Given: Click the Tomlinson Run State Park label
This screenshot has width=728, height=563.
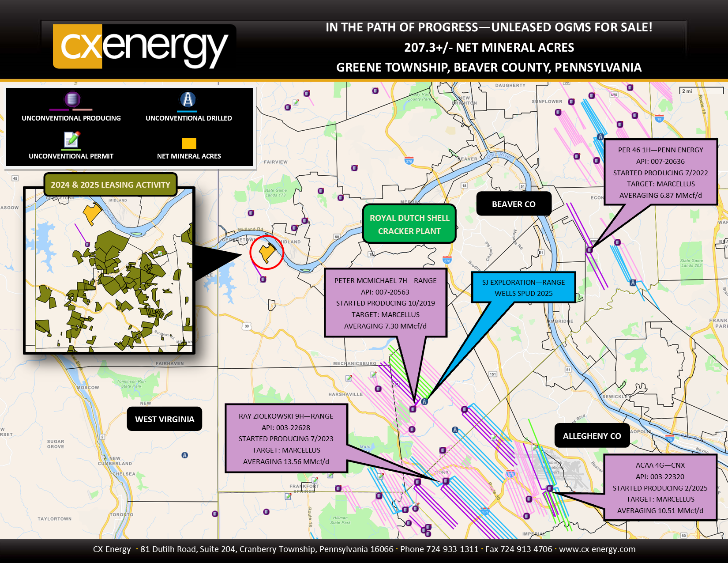Looking at the screenshot, I should (x=131, y=383).
